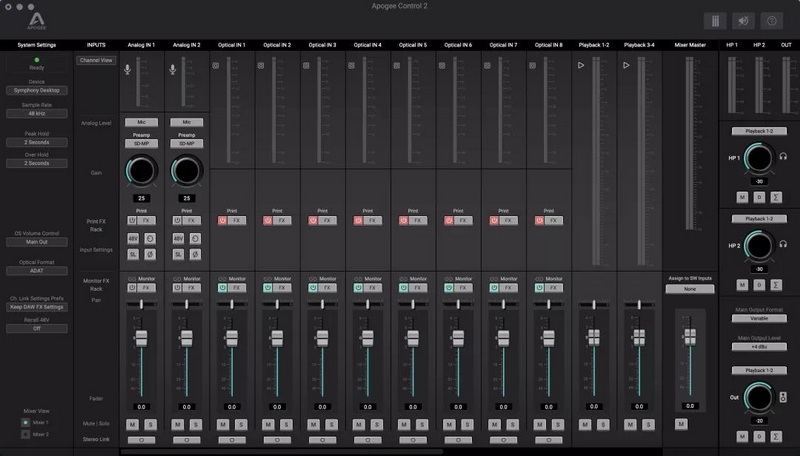Click microphone icon on Analog IN 2
Image resolution: width=800 pixels, height=456 pixels.
pyautogui.click(x=172, y=69)
